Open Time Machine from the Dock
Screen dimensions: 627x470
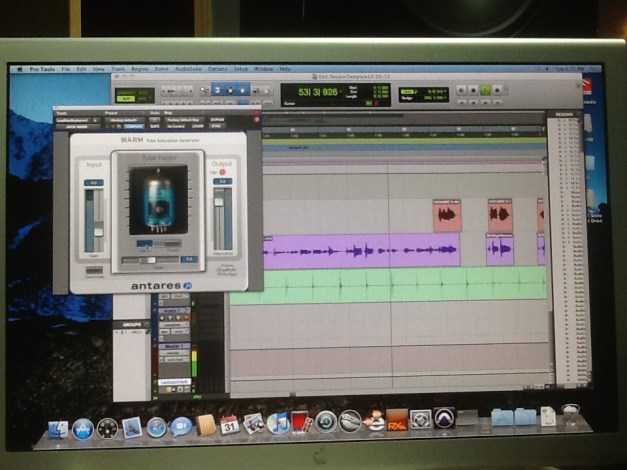pyautogui.click(x=326, y=421)
